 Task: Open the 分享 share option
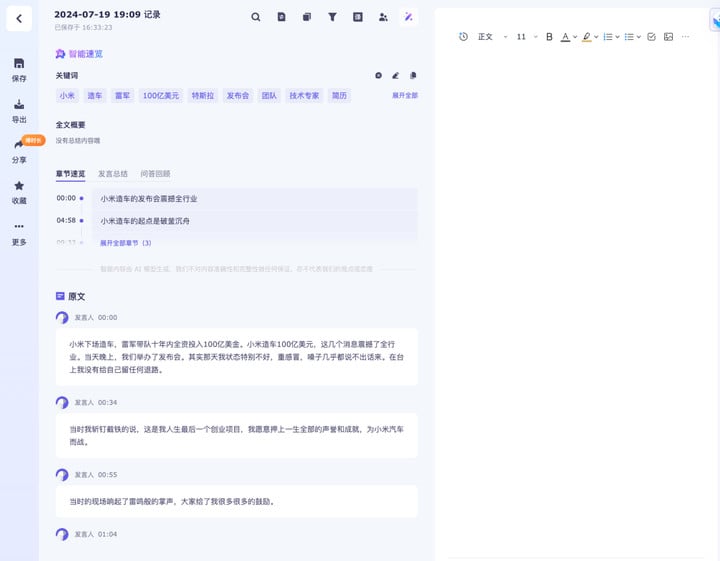(x=19, y=145)
